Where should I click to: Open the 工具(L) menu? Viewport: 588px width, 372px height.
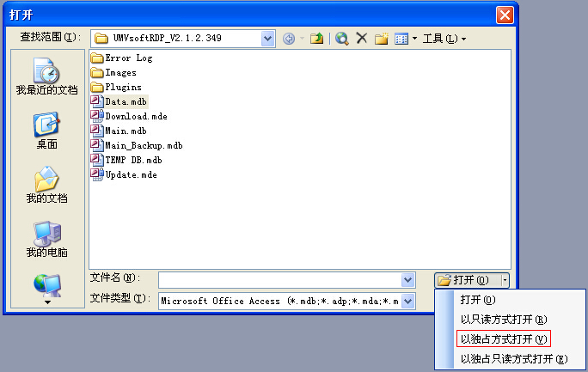click(444, 39)
